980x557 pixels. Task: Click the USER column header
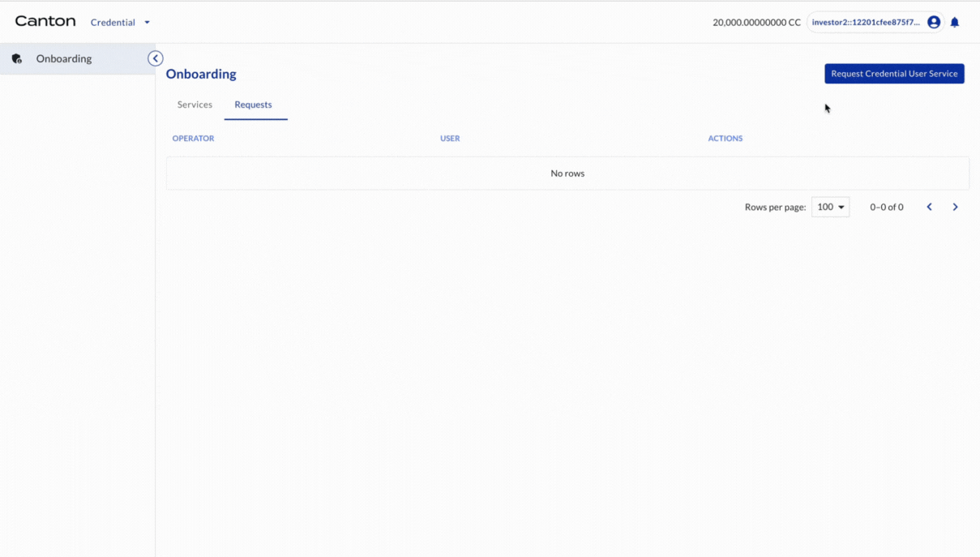(450, 138)
